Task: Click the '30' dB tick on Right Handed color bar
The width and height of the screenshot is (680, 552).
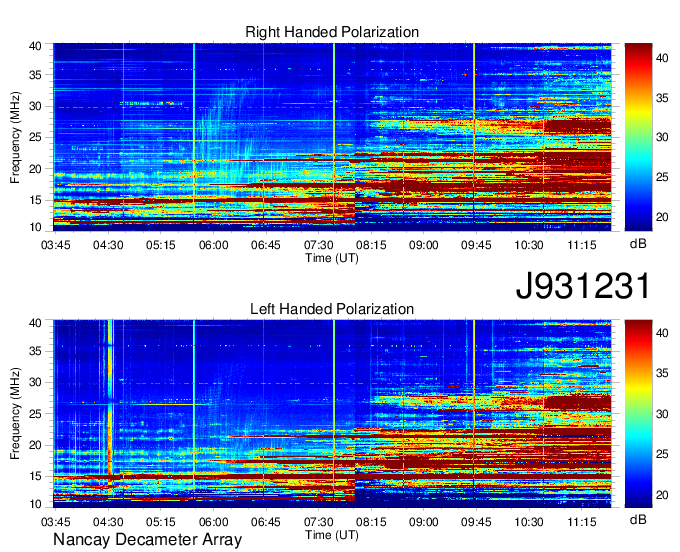Action: 662,137
